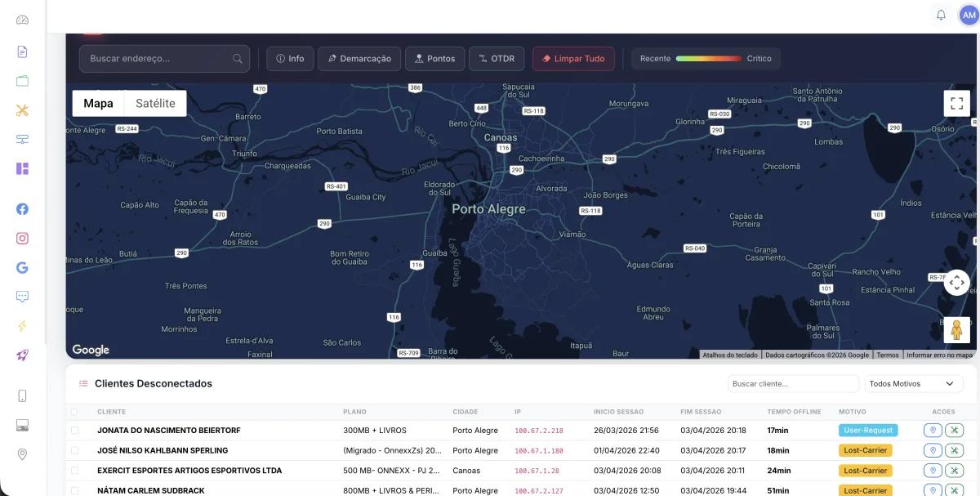Open the purple rocket icon in sidebar
980x496 pixels.
22,355
